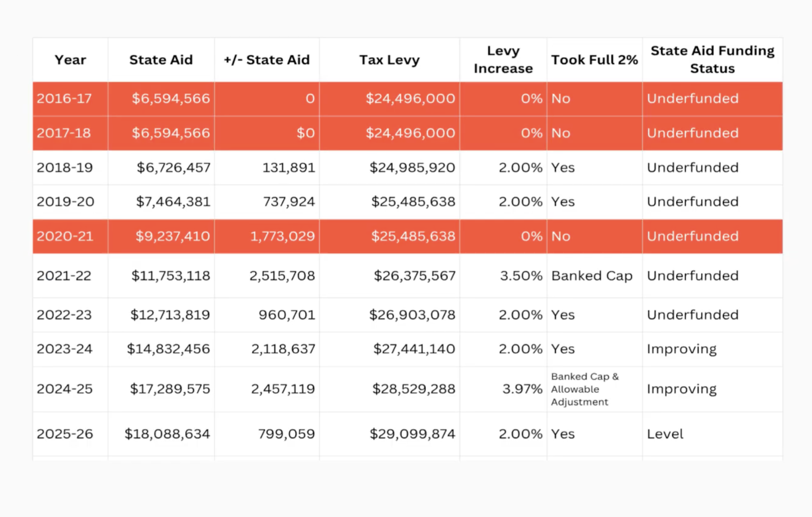Select state aid value $9,237,410
Image resolution: width=812 pixels, height=517 pixels.
[x=172, y=236]
